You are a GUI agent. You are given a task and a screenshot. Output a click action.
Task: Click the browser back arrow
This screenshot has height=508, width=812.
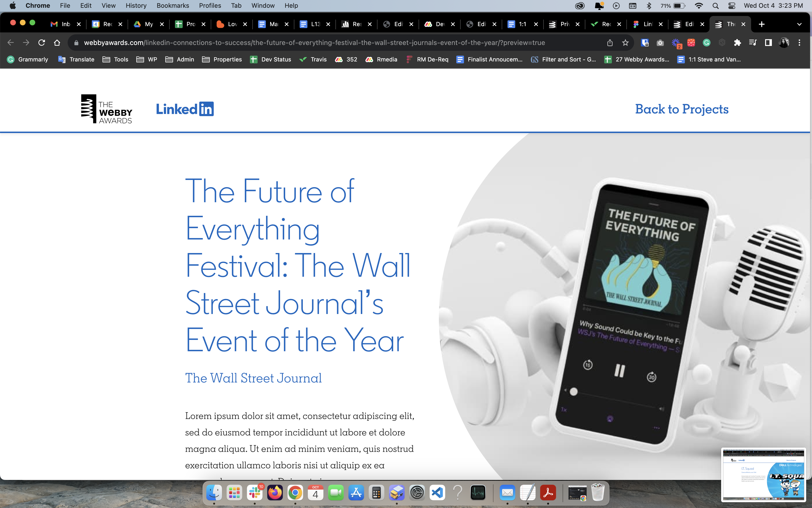click(11, 43)
